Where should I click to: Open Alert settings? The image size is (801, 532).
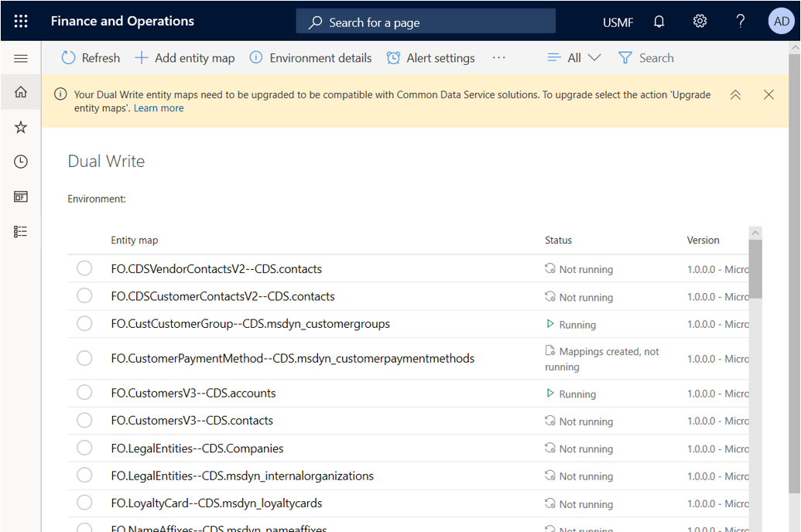tap(430, 58)
